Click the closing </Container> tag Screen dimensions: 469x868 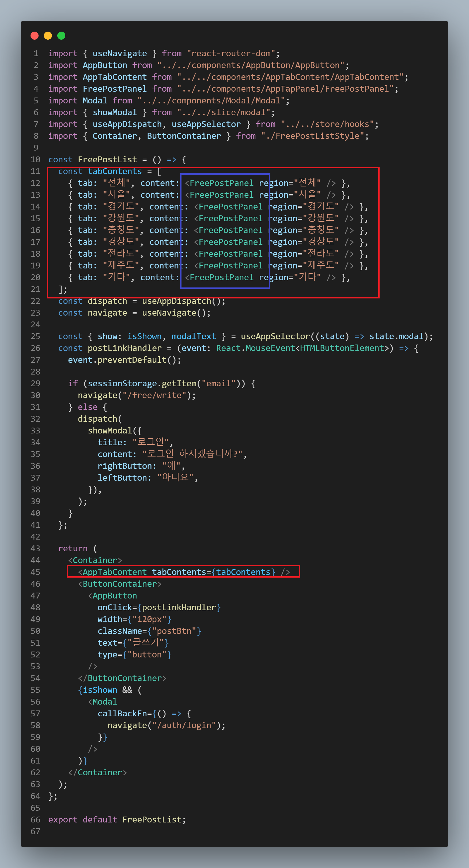[97, 773]
